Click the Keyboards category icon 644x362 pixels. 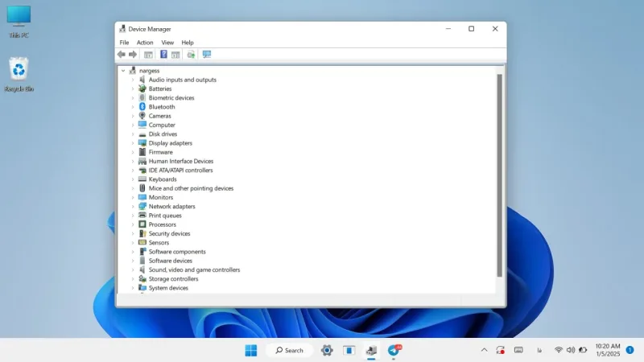tap(142, 179)
